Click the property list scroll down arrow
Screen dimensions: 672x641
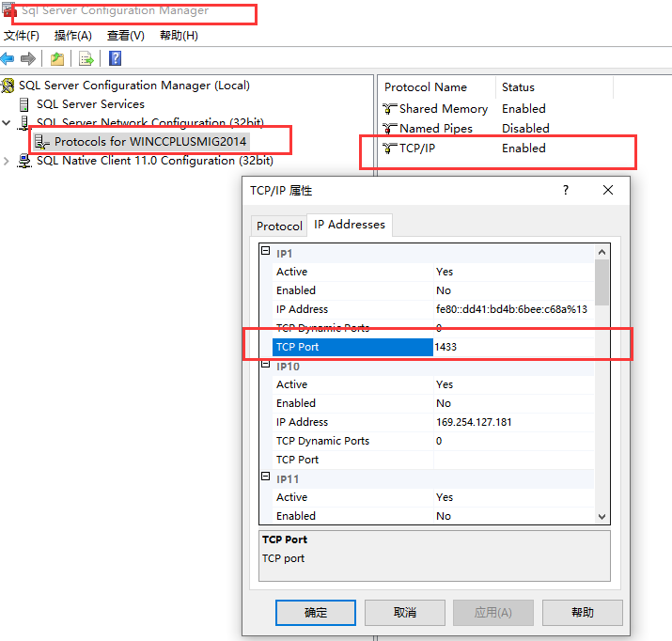602,517
